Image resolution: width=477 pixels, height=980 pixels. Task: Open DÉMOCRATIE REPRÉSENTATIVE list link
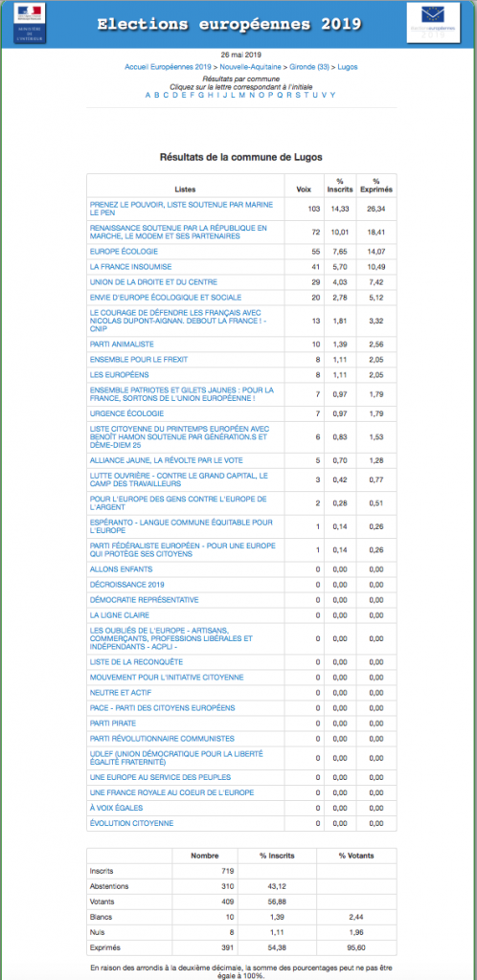tap(145, 600)
